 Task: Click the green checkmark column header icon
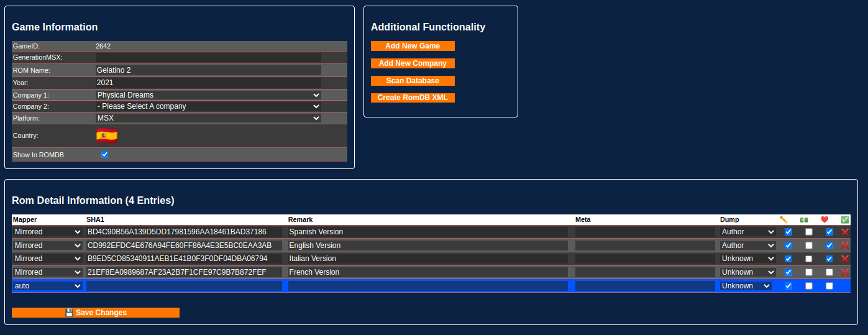point(845,219)
